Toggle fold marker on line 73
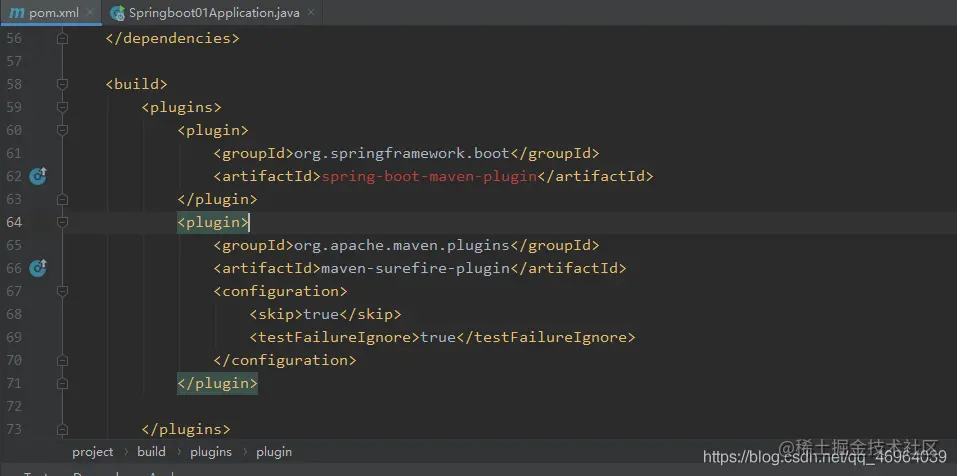This screenshot has height=476, width=957. pyautogui.click(x=62, y=430)
